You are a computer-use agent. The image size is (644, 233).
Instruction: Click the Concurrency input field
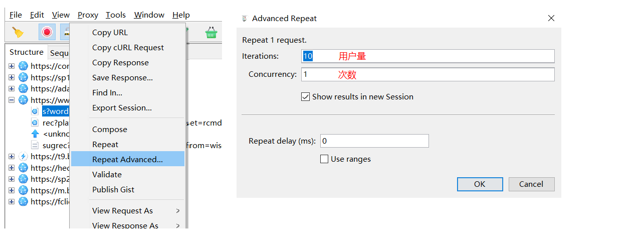click(x=427, y=74)
